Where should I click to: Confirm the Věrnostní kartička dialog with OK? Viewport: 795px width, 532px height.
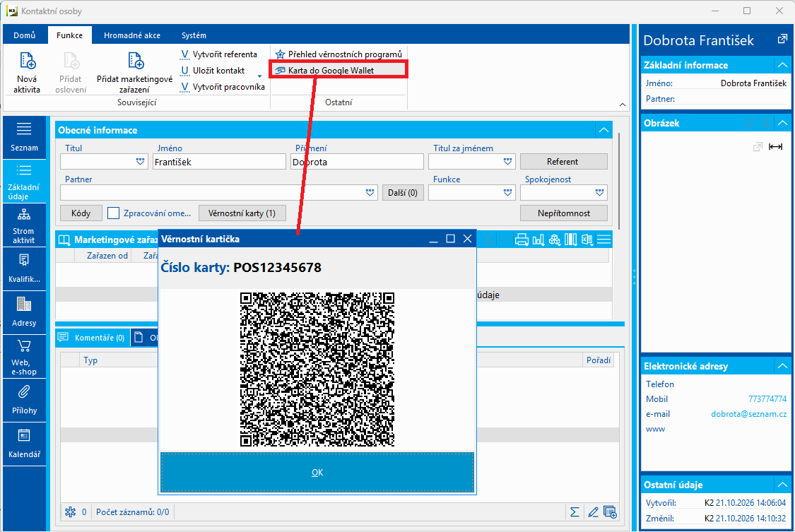pyautogui.click(x=317, y=472)
